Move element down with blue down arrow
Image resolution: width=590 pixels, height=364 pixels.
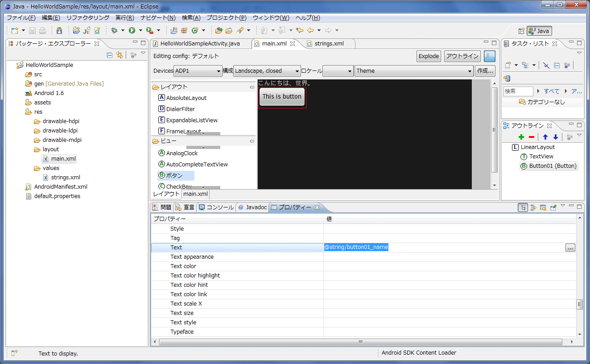point(556,137)
